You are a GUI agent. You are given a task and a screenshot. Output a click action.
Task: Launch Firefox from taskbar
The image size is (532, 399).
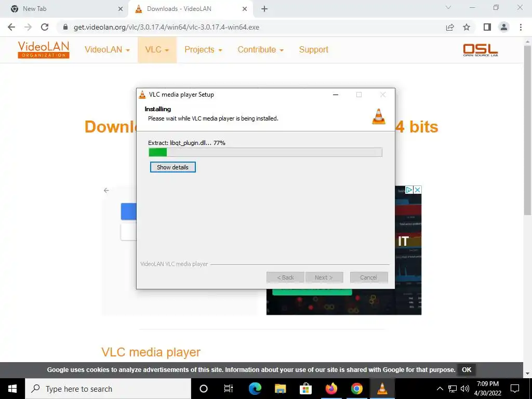331,389
